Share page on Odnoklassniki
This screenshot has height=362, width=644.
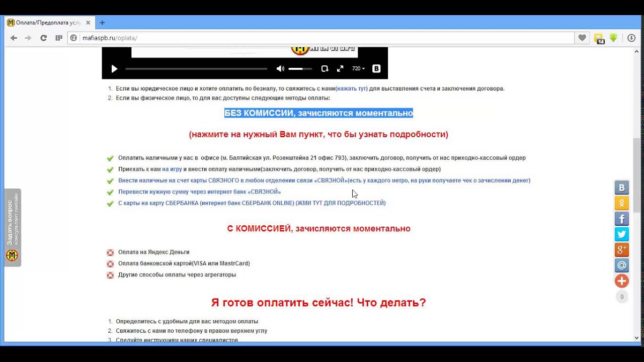(x=622, y=203)
